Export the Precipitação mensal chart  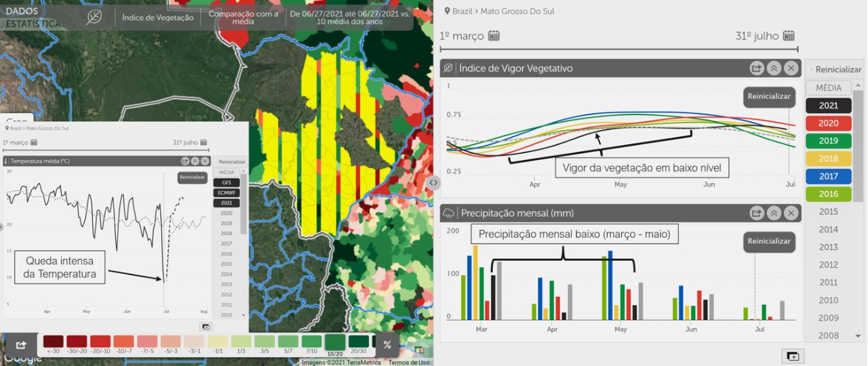[756, 213]
